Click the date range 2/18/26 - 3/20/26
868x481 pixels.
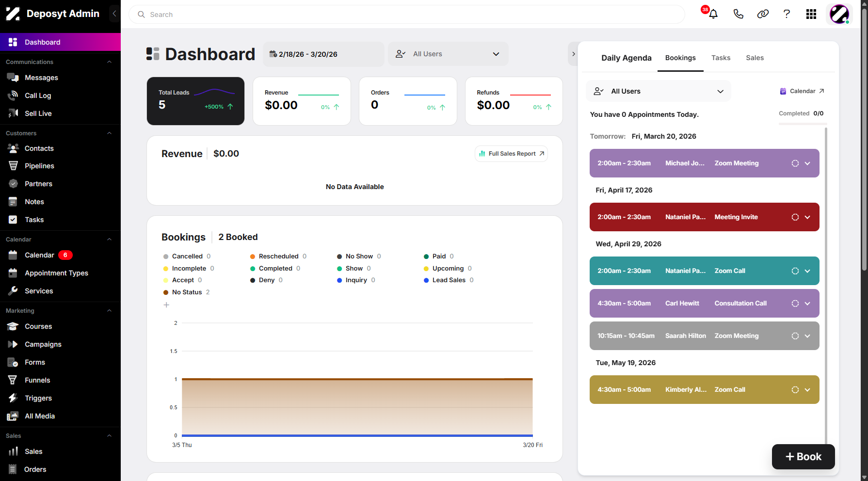(323, 54)
